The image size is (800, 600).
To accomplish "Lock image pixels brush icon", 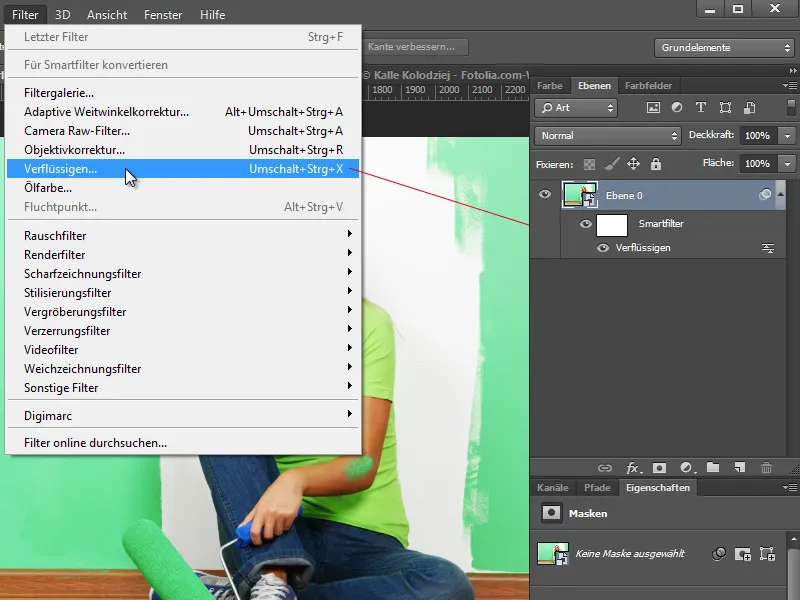I will [x=611, y=164].
